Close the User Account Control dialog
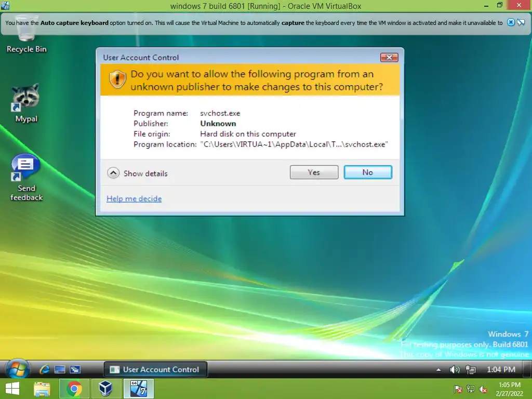 click(x=389, y=57)
